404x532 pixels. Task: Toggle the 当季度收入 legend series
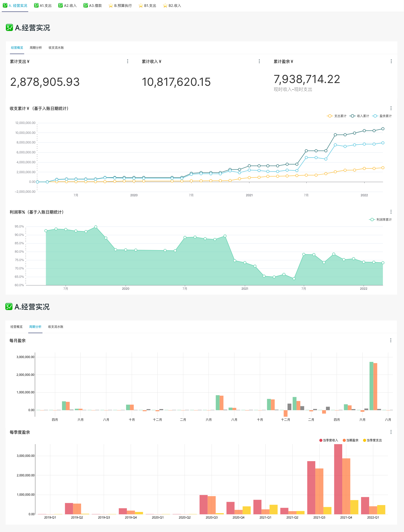pos(329,440)
